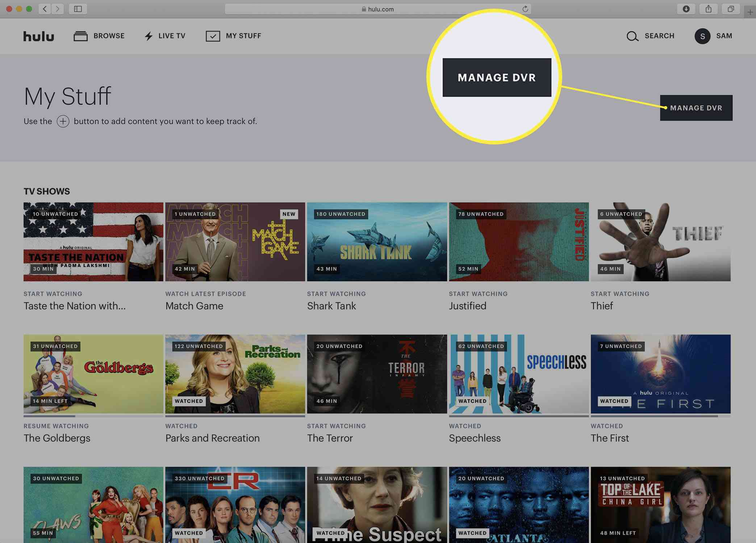This screenshot has height=543, width=756.
Task: Select the BROWSE menu item
Action: pos(109,36)
